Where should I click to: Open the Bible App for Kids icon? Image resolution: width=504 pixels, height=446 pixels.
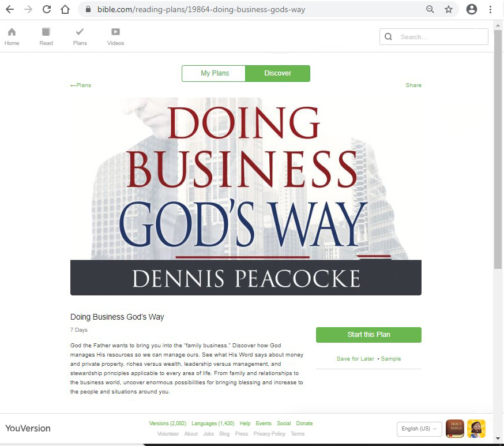[476, 429]
